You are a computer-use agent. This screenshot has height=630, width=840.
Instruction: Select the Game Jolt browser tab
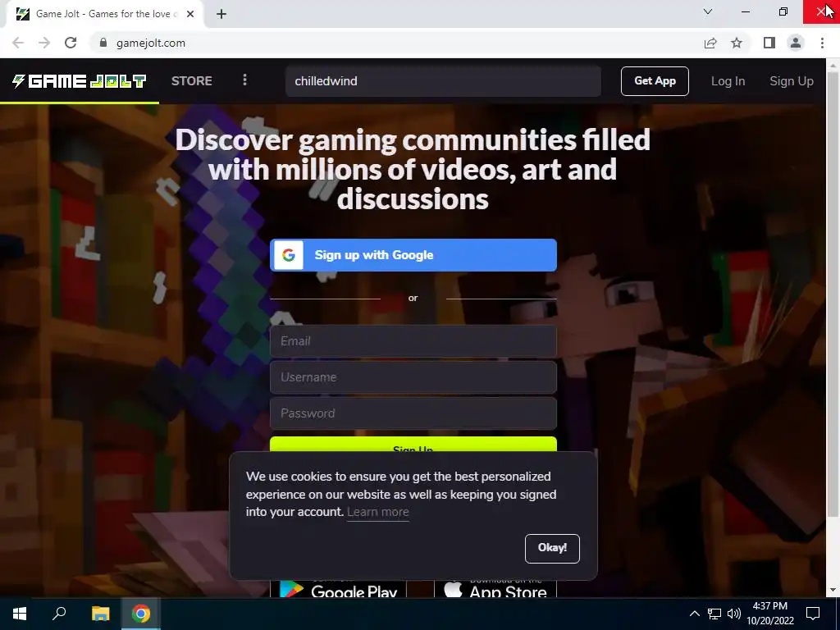tap(105, 14)
